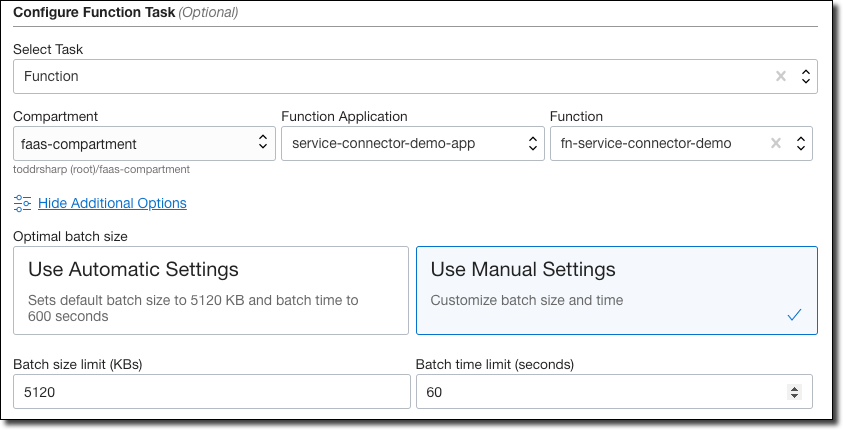This screenshot has width=843, height=430.
Task: Expand the Function Application dropdown arrows
Action: (x=533, y=143)
